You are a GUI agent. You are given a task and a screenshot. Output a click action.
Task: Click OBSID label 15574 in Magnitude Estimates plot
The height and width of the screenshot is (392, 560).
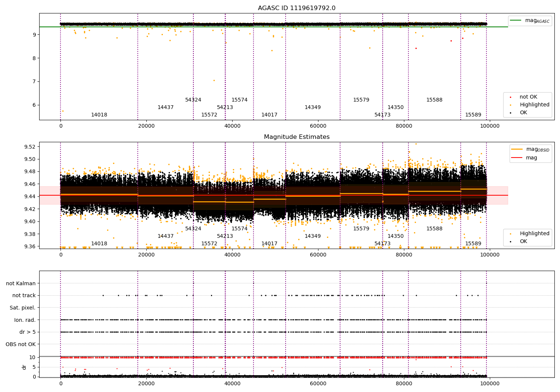tap(239, 229)
